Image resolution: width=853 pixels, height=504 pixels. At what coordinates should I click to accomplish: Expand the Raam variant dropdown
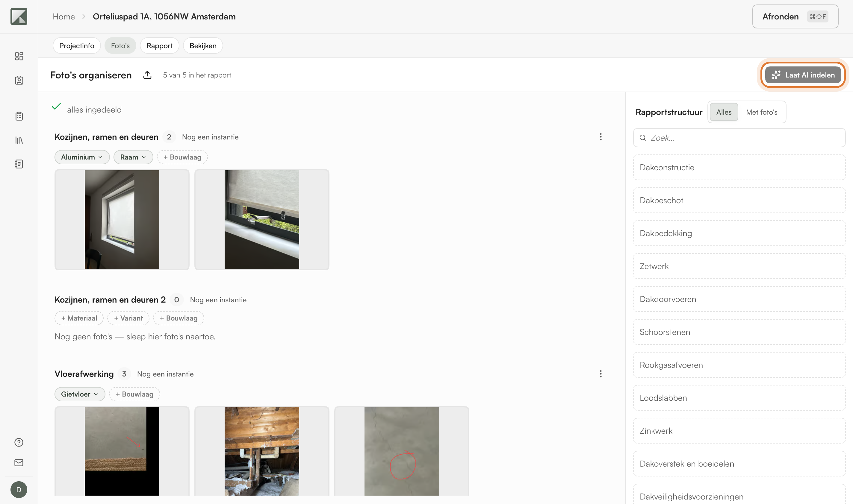pyautogui.click(x=133, y=157)
